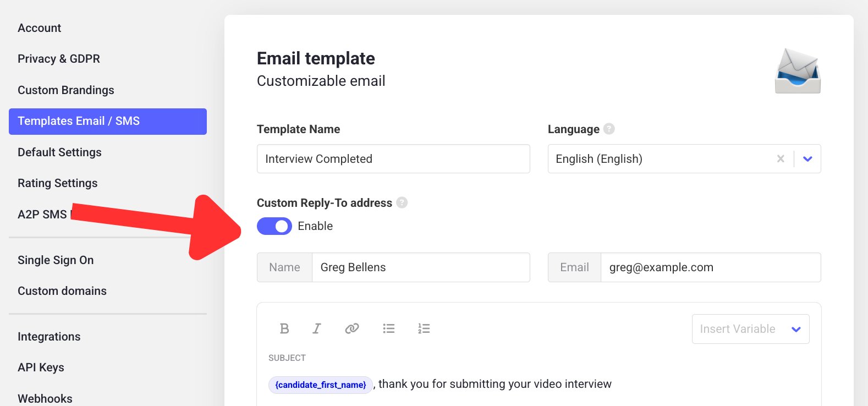This screenshot has width=868, height=406.
Task: Click the help icon beside Custom Reply-To address
Action: 402,202
